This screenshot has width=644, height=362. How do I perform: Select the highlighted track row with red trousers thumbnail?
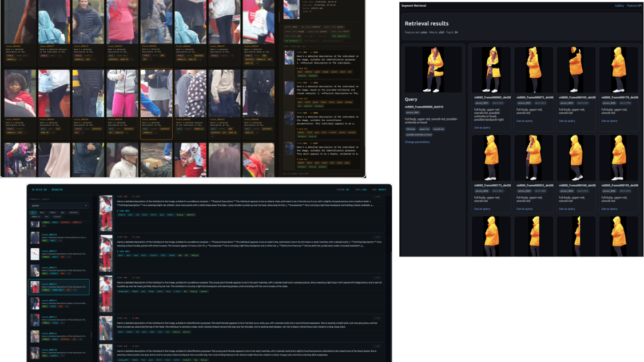59,287
